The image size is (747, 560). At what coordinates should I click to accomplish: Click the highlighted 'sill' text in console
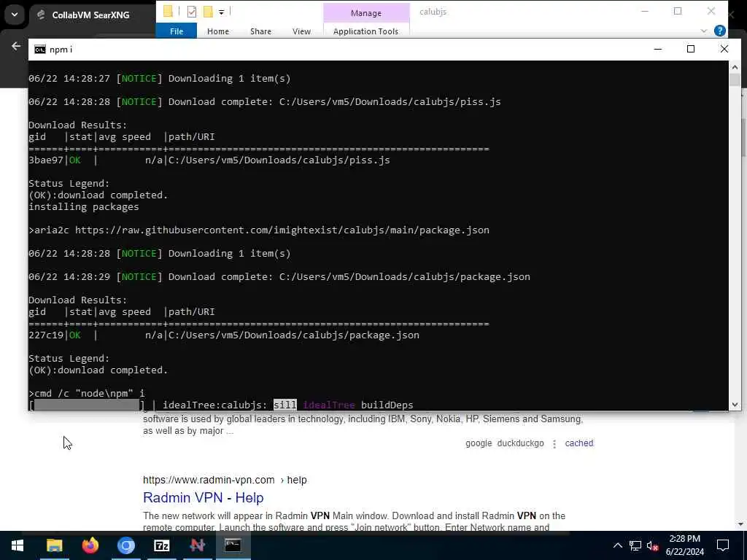(285, 405)
